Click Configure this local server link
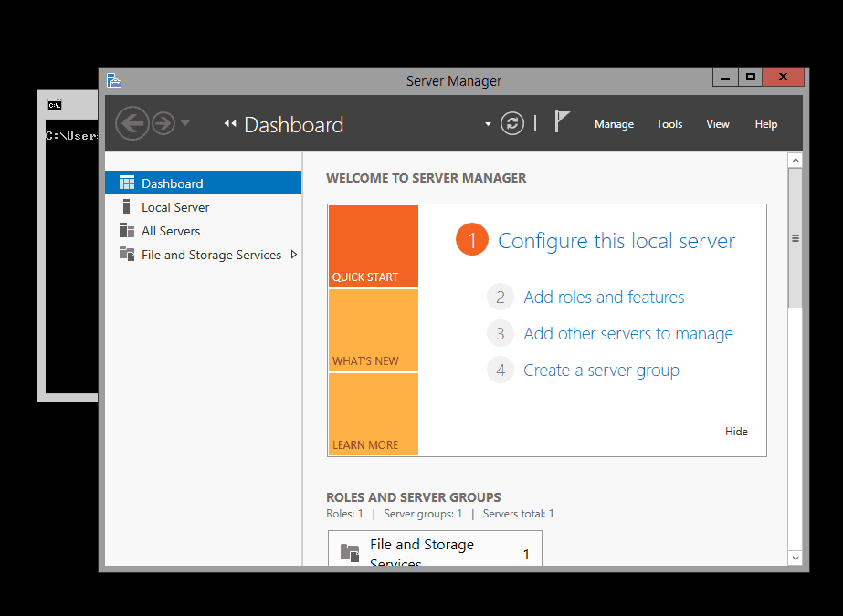The width and height of the screenshot is (843, 616). [x=616, y=241]
